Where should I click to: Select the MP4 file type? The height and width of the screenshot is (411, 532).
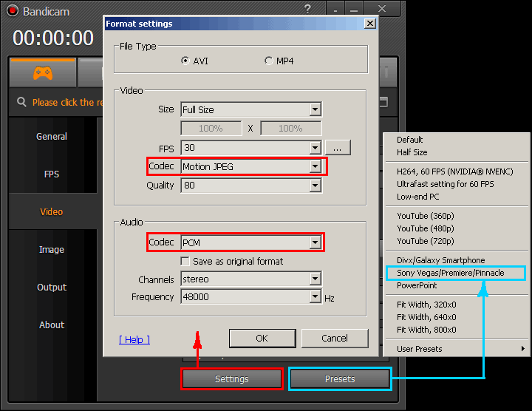(269, 61)
